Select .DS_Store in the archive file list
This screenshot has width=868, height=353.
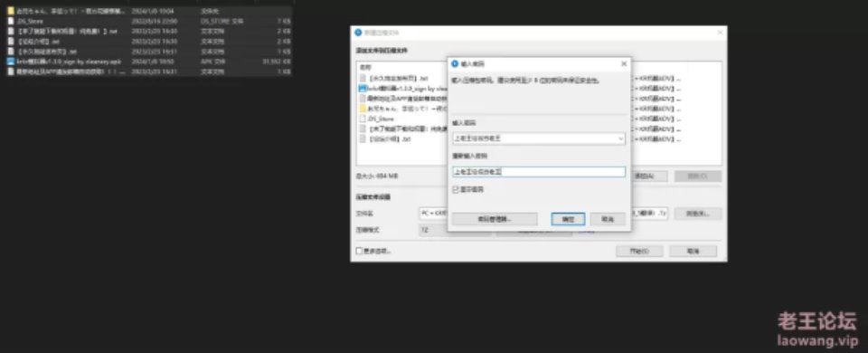381,119
